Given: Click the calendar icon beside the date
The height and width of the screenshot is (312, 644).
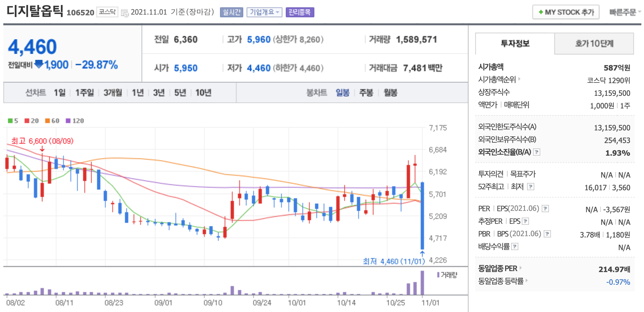Looking at the screenshot, I should (125, 13).
